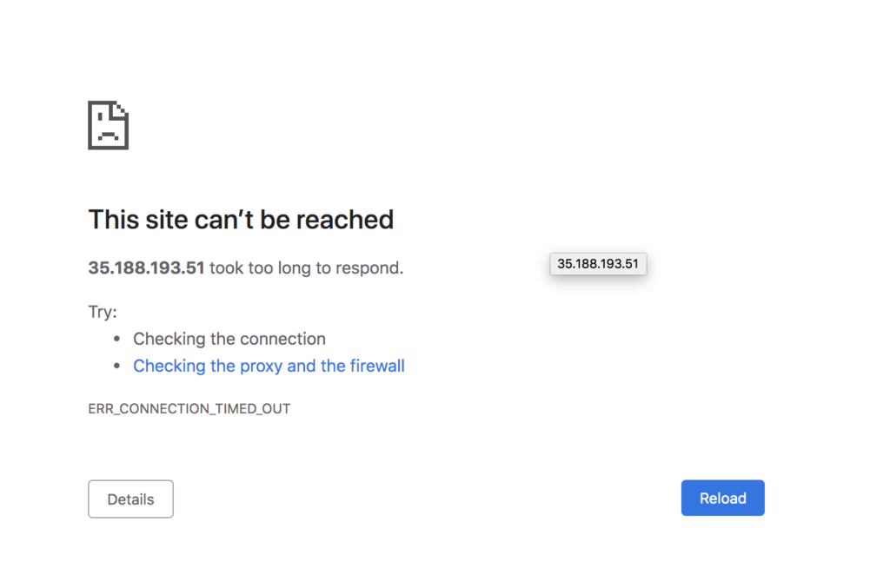Click the Reload button
The width and height of the screenshot is (890, 588).
pyautogui.click(x=722, y=498)
